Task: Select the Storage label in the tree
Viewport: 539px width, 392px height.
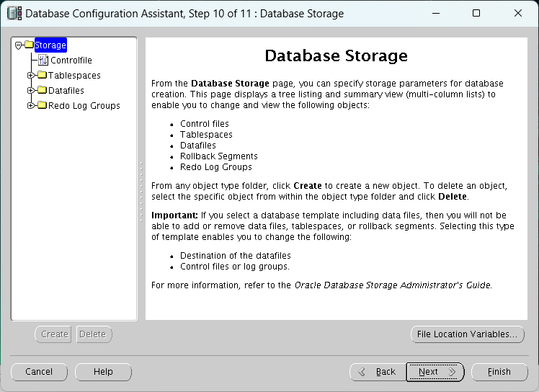Action: pos(50,45)
